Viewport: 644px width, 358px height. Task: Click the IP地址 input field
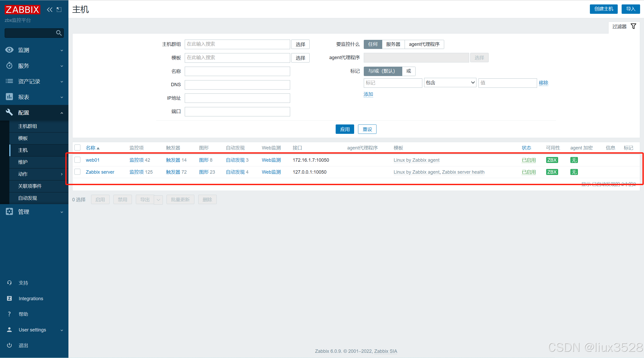[237, 98]
